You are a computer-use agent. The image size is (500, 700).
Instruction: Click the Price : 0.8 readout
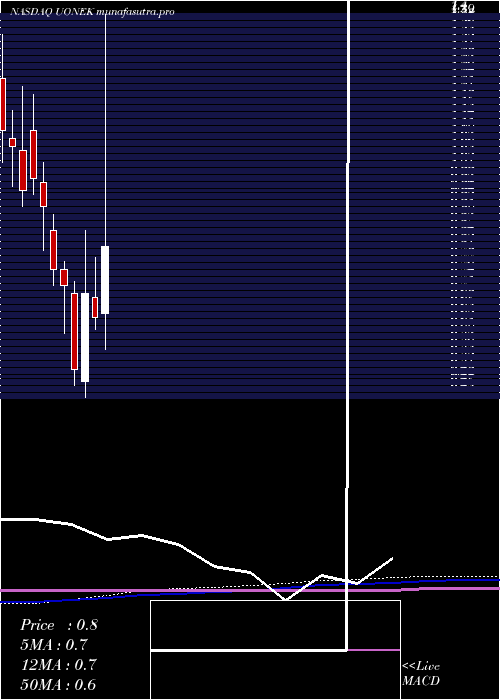click(x=58, y=625)
